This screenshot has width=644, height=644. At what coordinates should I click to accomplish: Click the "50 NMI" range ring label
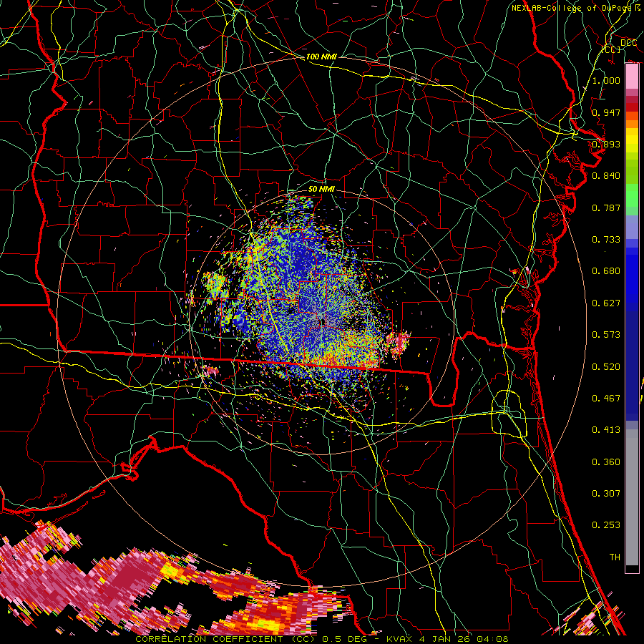(x=321, y=189)
